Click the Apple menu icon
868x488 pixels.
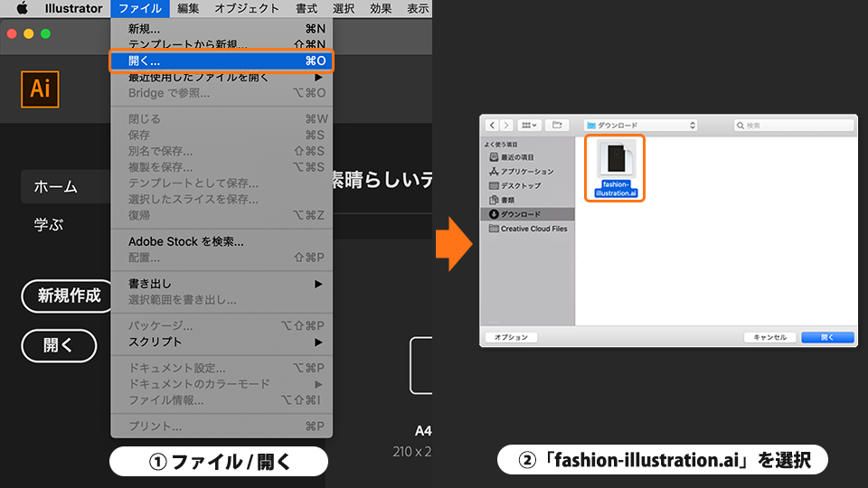(x=22, y=8)
